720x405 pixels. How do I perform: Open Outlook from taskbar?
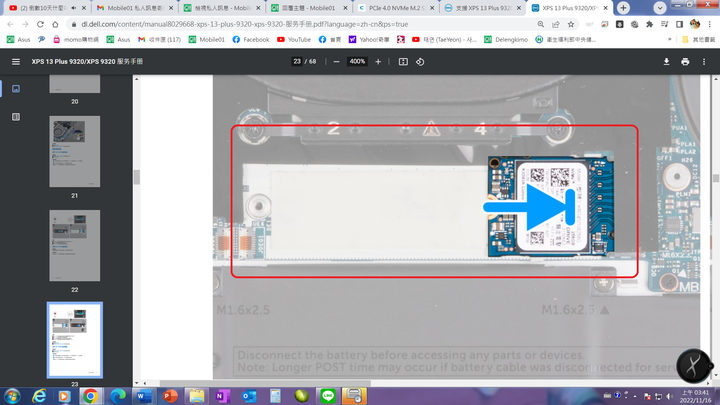tap(249, 396)
